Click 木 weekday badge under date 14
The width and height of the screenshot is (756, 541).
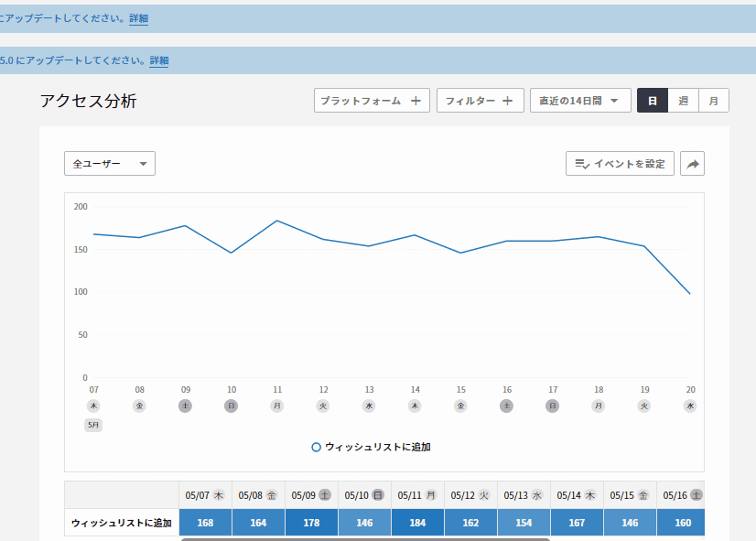[x=415, y=406]
